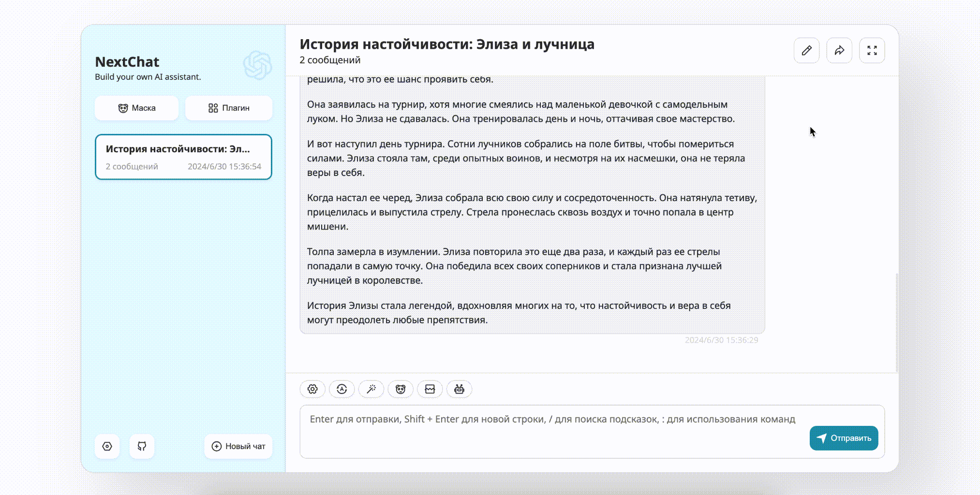980x495 pixels.
Task: Open sidebar settings hexagon icon
Action: pos(107,446)
